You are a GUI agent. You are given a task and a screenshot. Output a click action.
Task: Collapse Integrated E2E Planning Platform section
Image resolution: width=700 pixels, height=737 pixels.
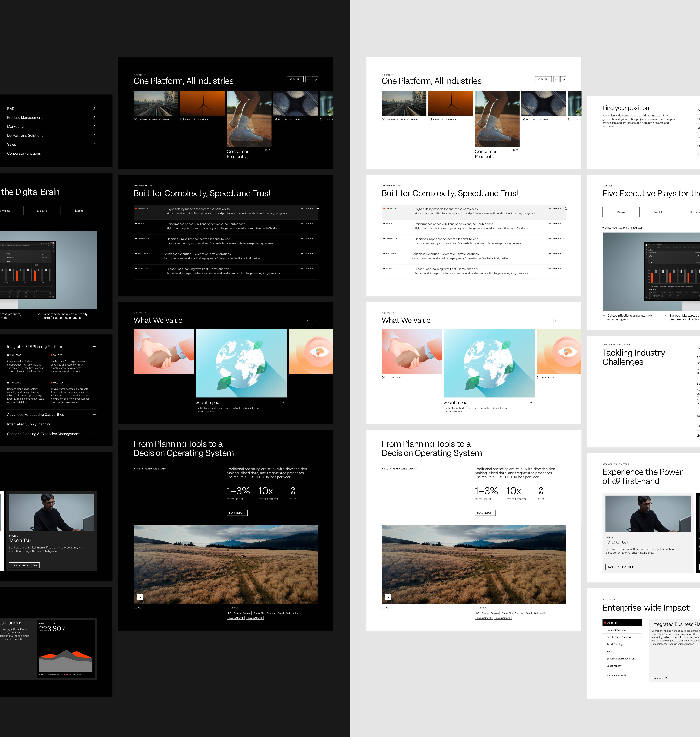94,347
